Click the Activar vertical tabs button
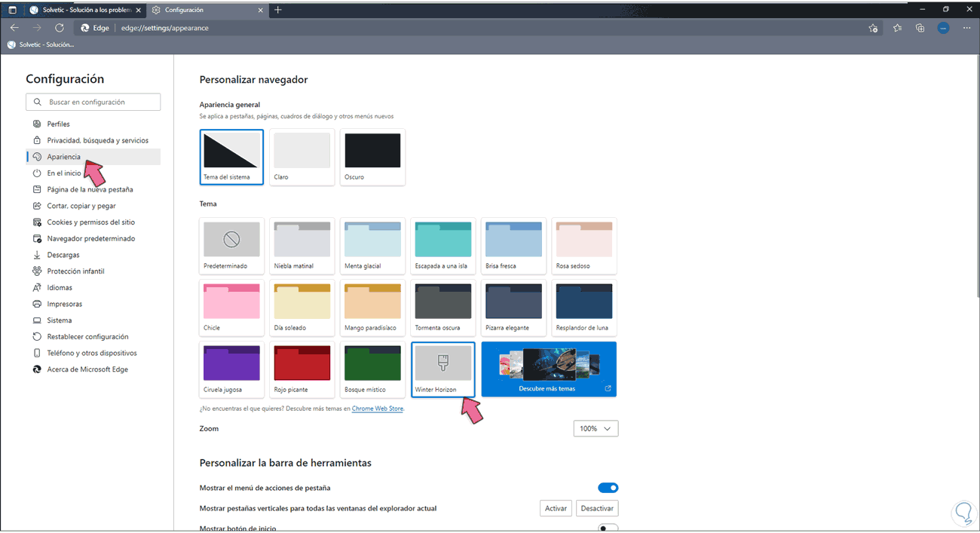Viewport: 980px width, 533px height. (x=556, y=508)
